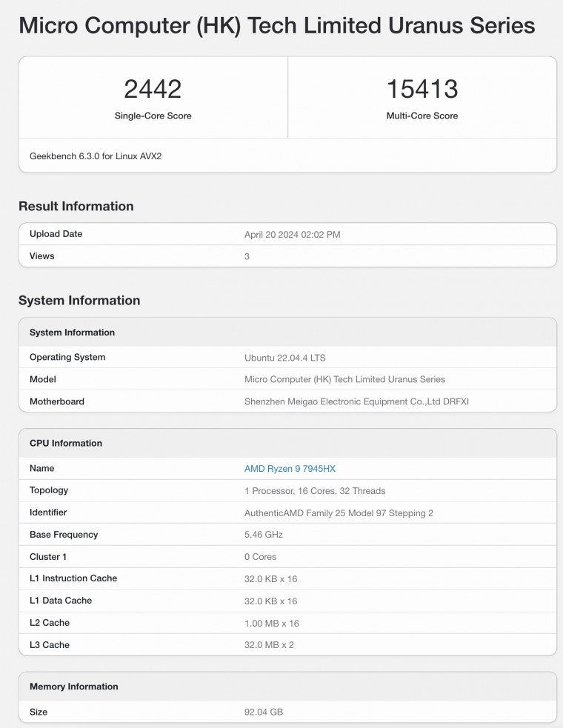Click the Result Information heading
The width and height of the screenshot is (563, 728).
point(76,206)
